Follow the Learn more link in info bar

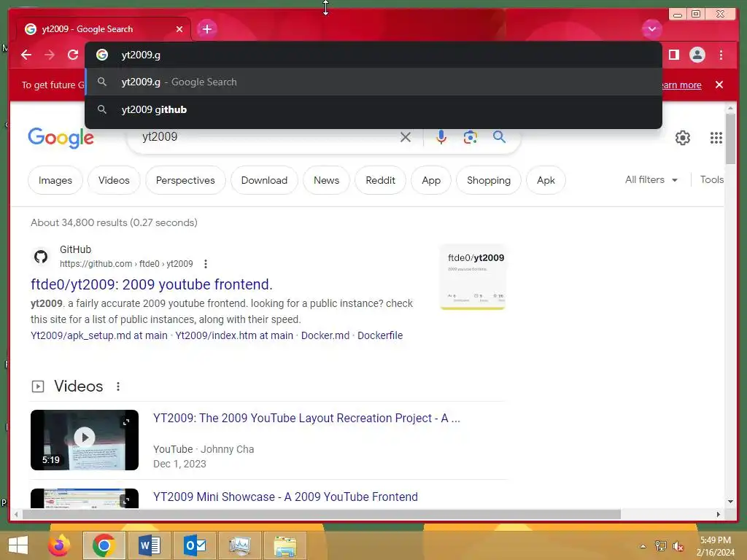pos(681,85)
